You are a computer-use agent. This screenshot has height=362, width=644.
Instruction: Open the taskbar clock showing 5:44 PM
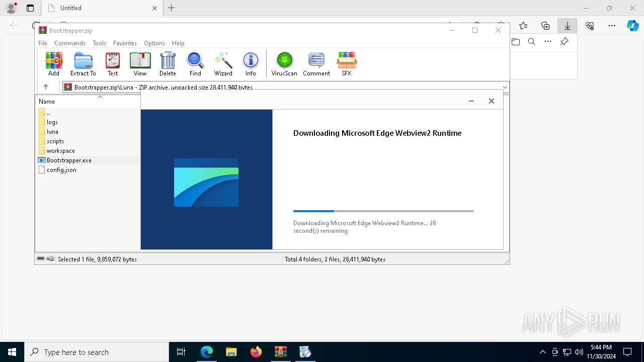601,352
